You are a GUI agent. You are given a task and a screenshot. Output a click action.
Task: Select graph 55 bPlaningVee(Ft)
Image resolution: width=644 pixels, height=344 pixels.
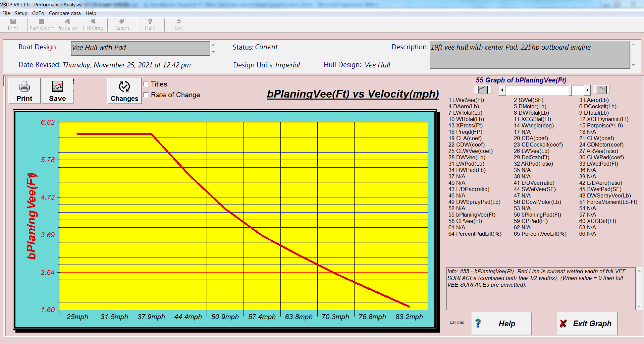(472, 215)
